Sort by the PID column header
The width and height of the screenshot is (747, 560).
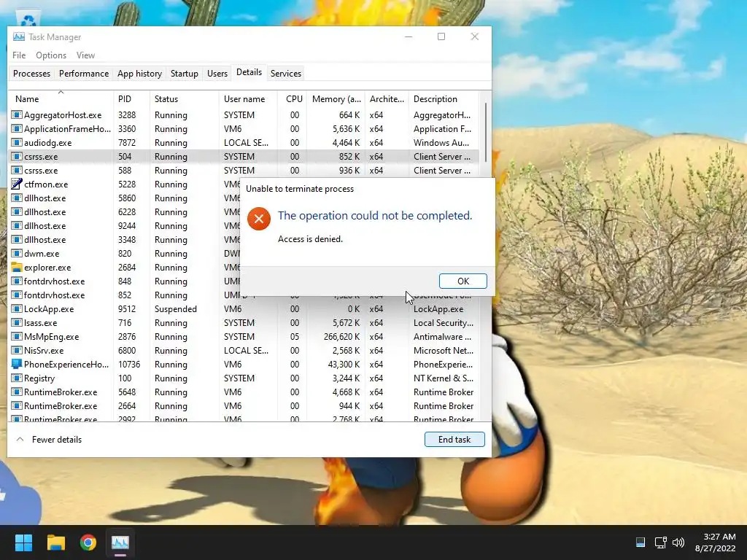[131, 98]
